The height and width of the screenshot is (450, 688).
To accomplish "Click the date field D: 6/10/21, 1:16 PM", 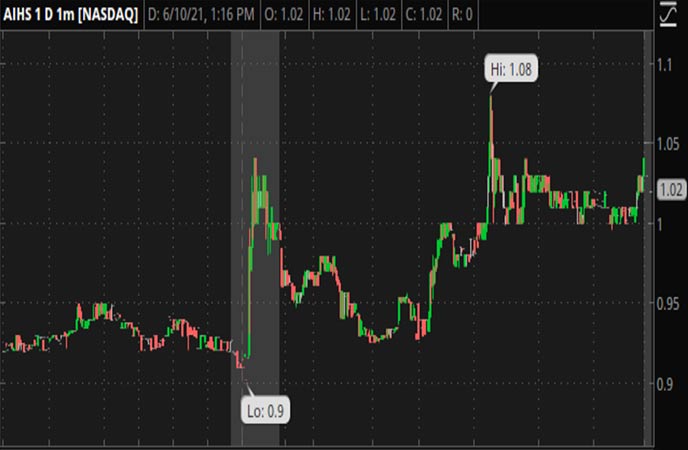I will (x=201, y=14).
